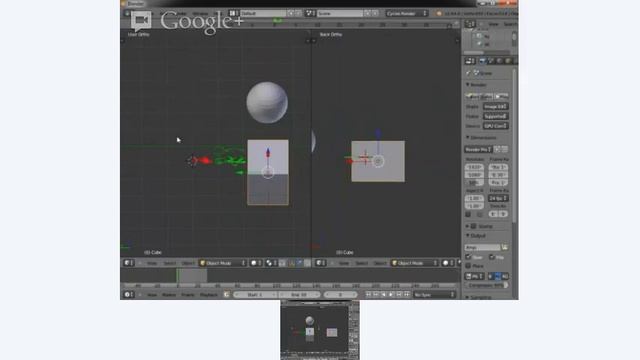The height and width of the screenshot is (360, 640).
Task: Click the Blender logo icon in the info header
Action: click(x=439, y=13)
